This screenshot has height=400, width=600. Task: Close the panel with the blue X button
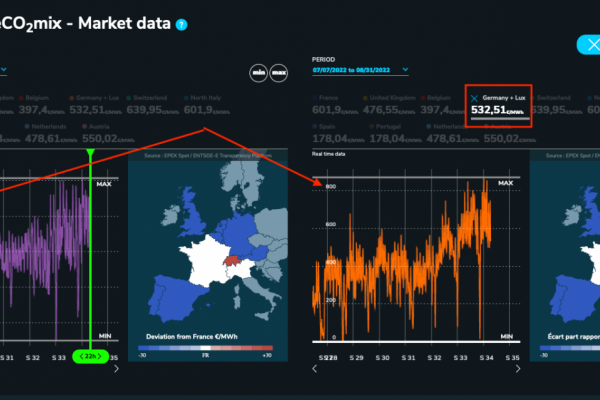(x=587, y=45)
